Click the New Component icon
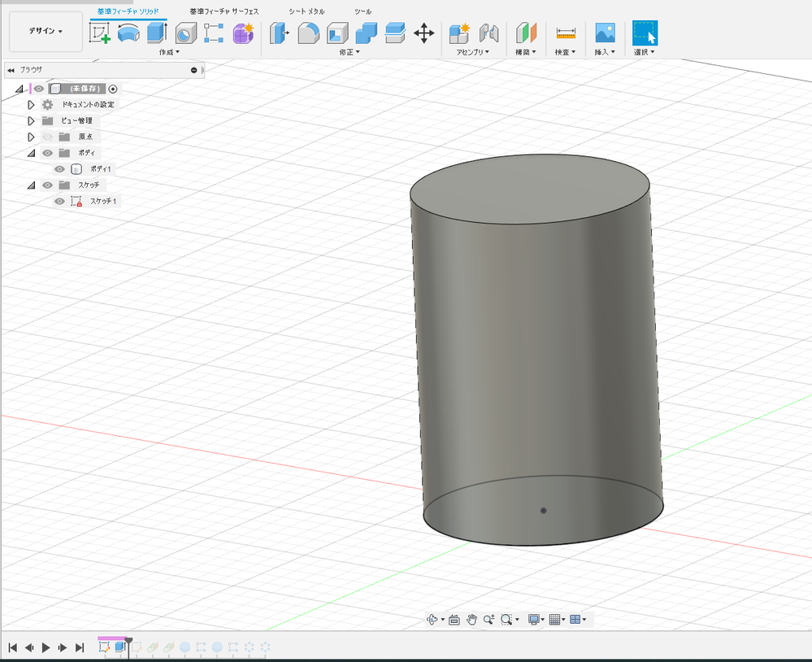 tap(459, 33)
